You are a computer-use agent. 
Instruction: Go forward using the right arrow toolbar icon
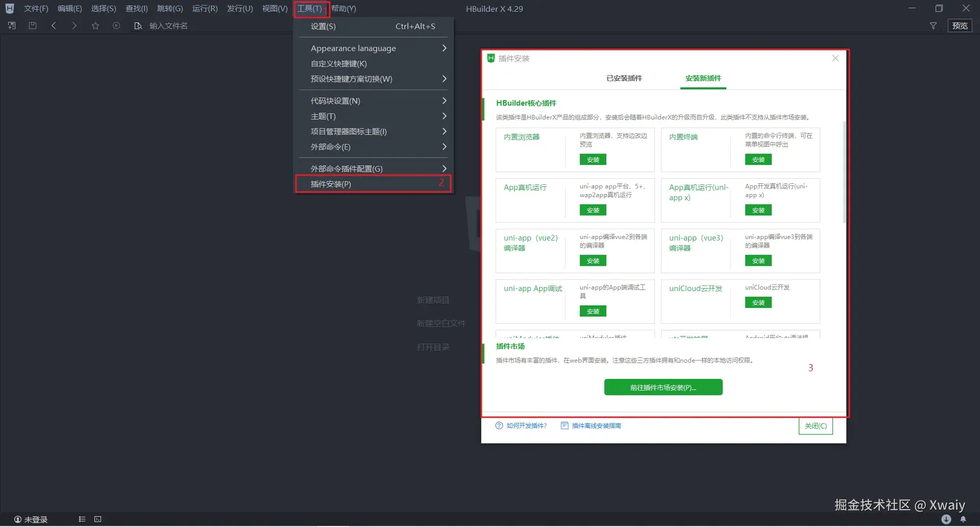75,26
